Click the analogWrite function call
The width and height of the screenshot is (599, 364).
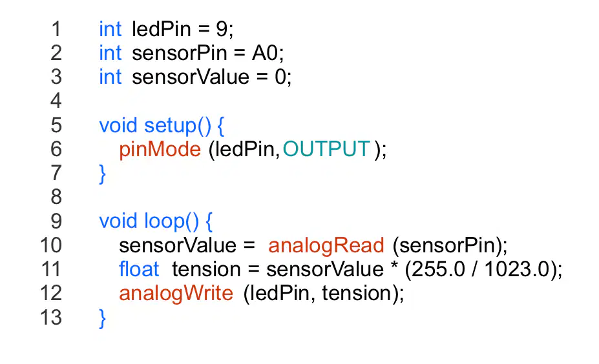(x=176, y=294)
